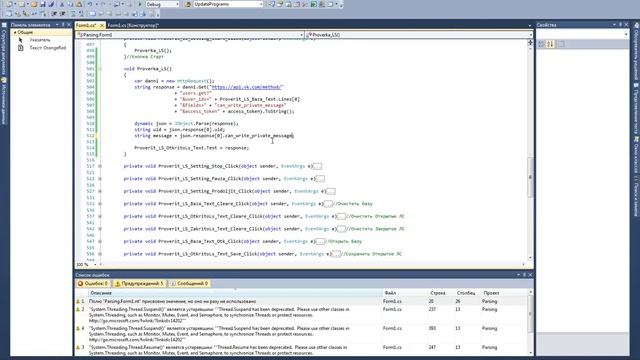Click the Save disk icon in toolbar

(42, 4)
